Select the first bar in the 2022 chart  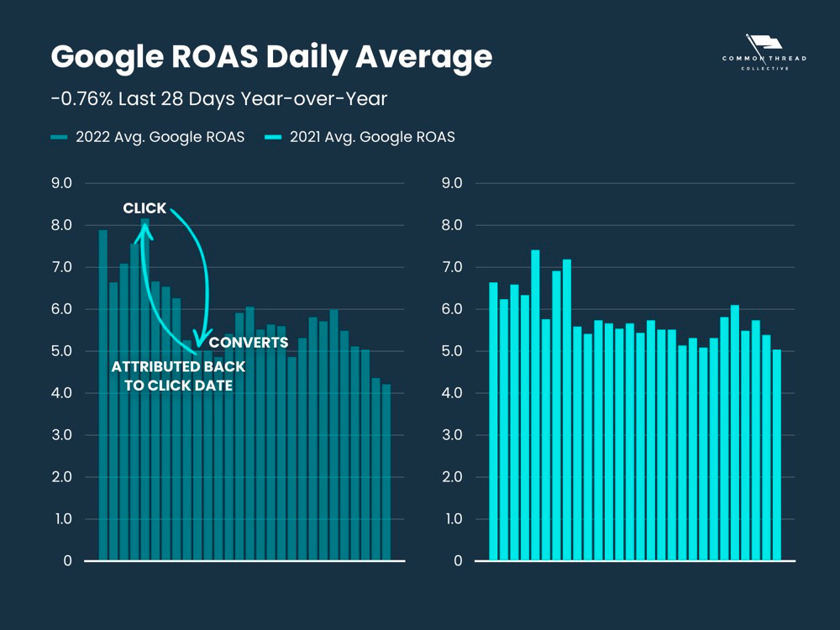coord(103,395)
